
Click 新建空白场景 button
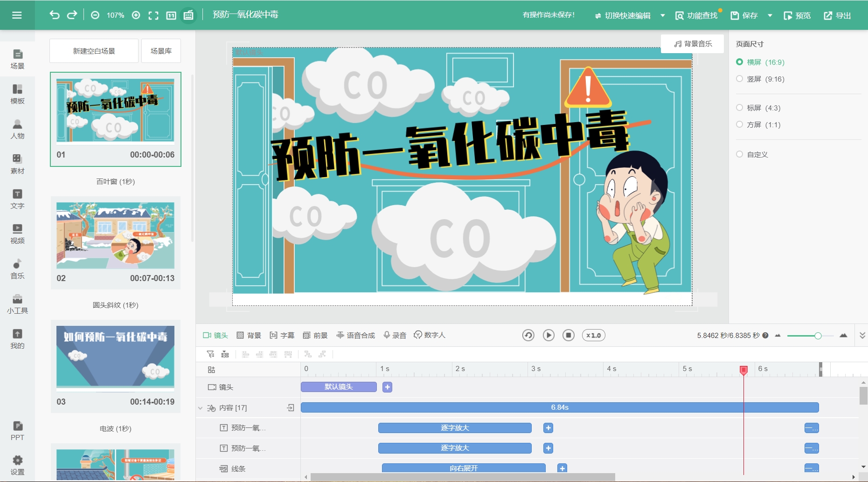tap(94, 51)
